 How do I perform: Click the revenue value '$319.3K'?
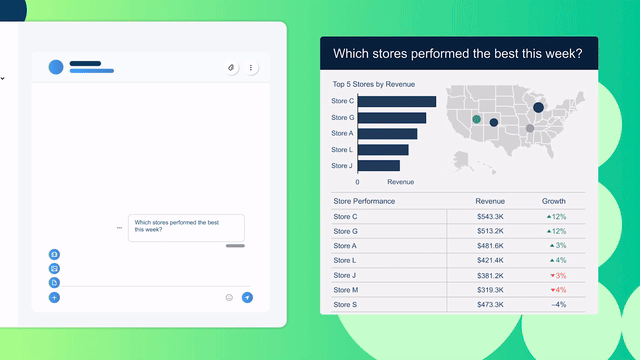(490, 290)
